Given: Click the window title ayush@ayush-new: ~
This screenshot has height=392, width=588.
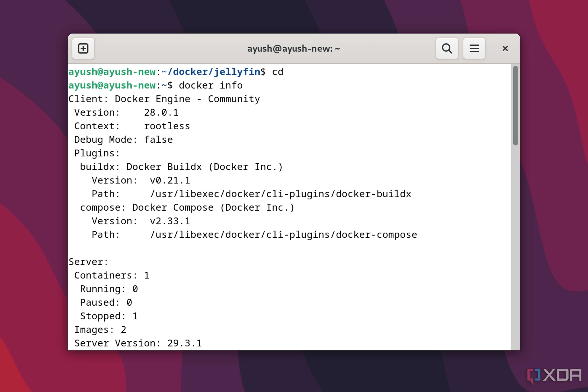Looking at the screenshot, I should click(294, 48).
